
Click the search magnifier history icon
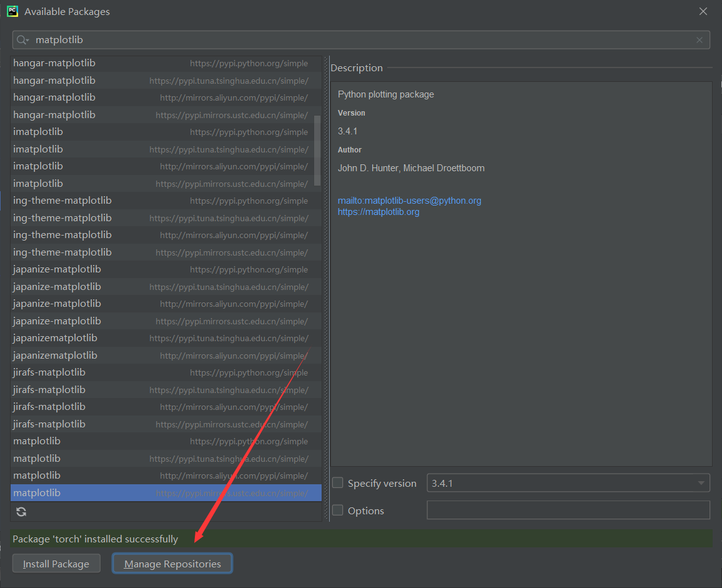pyautogui.click(x=22, y=40)
